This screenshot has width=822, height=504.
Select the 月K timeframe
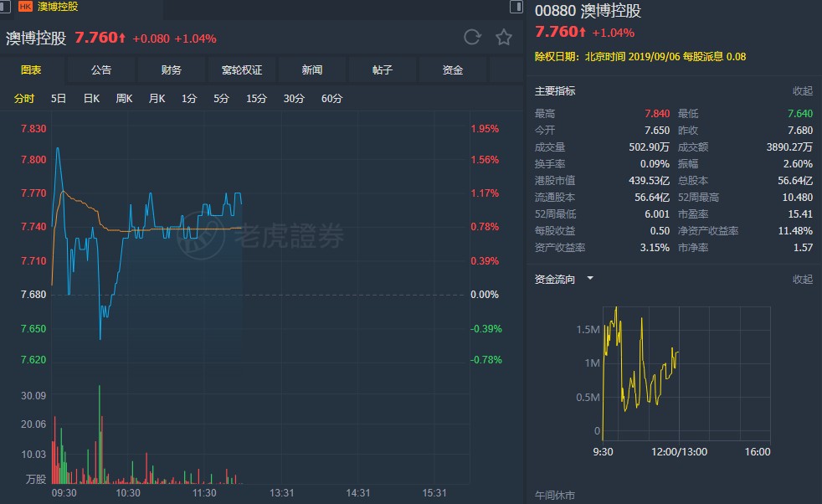(157, 98)
